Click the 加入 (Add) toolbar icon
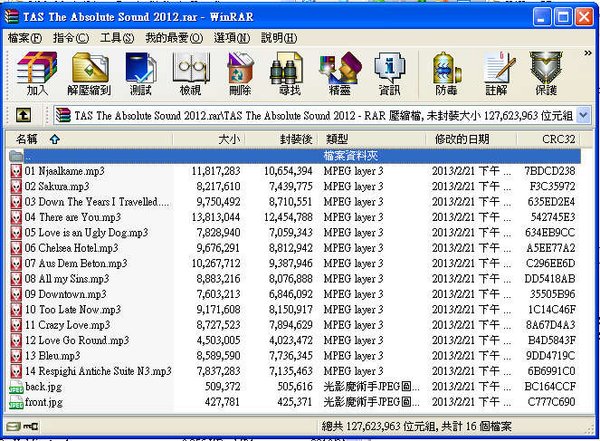This screenshot has height=441, width=600. click(x=37, y=74)
